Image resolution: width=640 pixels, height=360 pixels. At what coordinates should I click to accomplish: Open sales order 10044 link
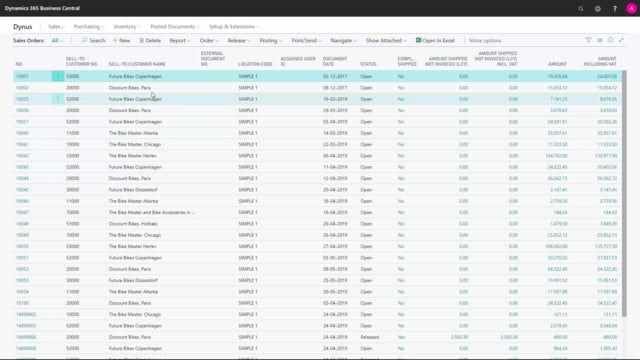tap(22, 178)
